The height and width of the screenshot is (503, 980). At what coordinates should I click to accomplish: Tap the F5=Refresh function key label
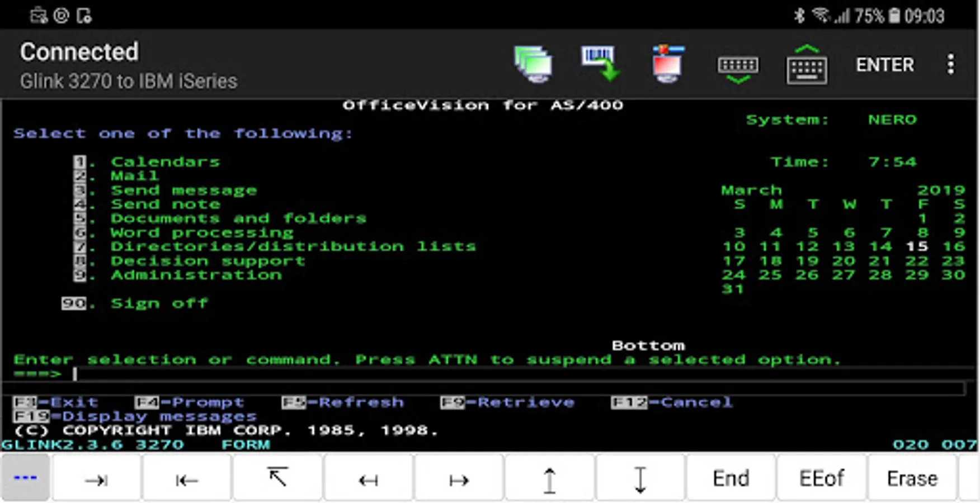[343, 402]
